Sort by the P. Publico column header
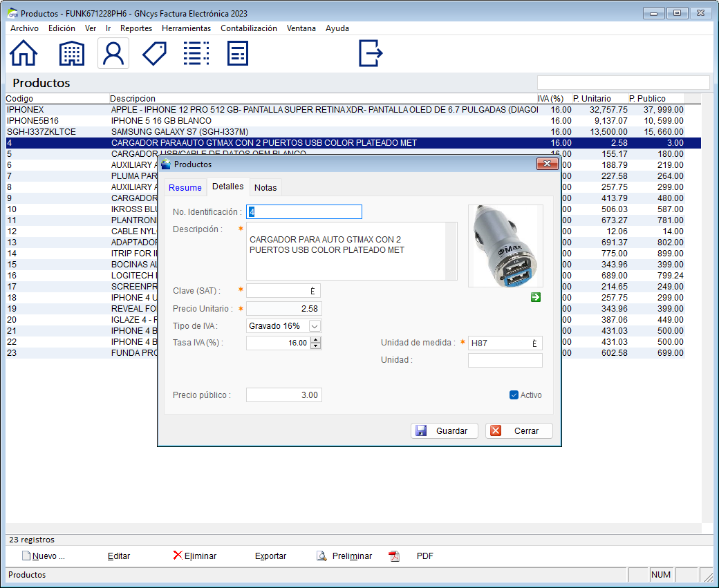The width and height of the screenshot is (719, 588). 656,99
